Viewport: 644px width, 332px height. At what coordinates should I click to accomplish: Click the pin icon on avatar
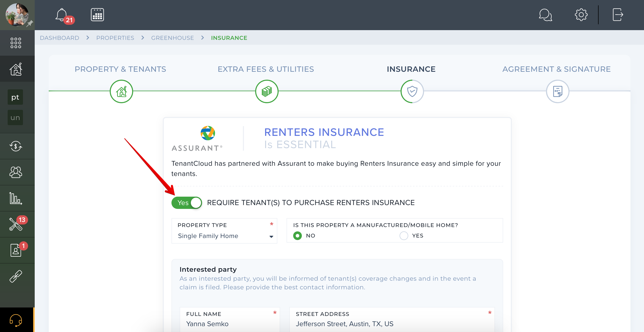coord(30,23)
